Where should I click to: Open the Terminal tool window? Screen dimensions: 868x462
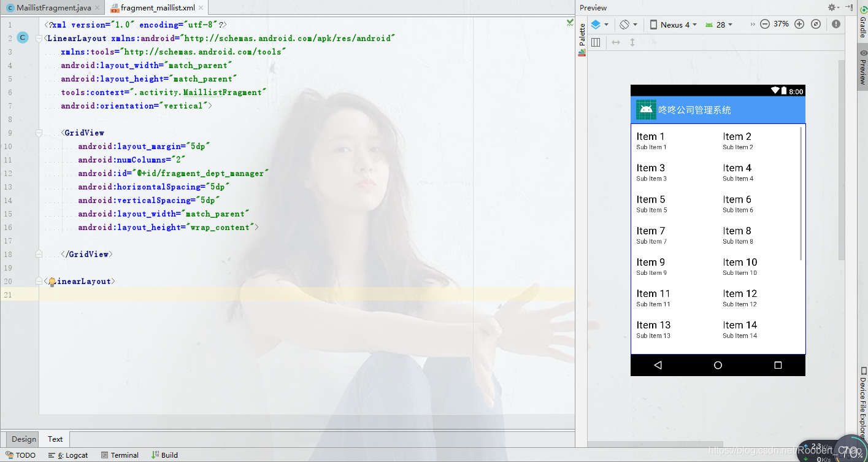120,455
